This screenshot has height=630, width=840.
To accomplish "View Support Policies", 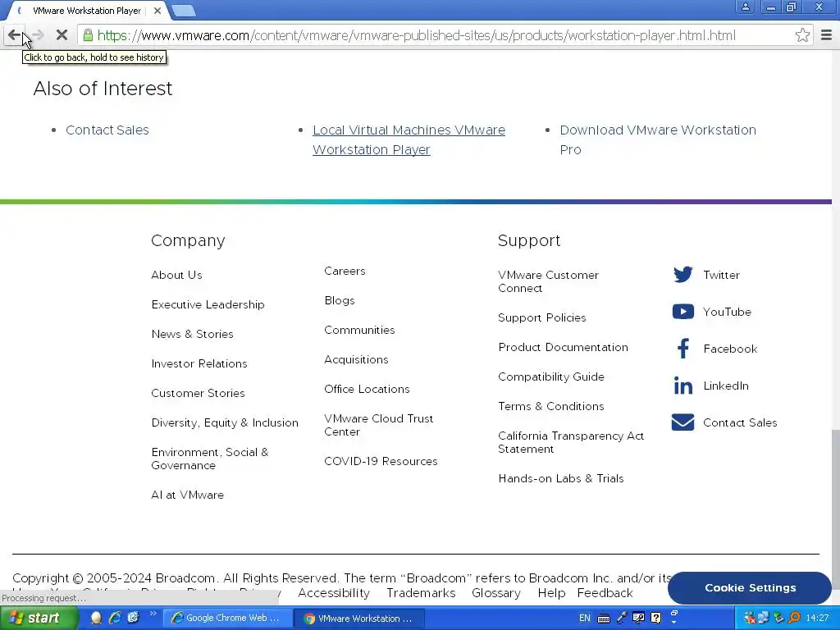I will pos(542,317).
